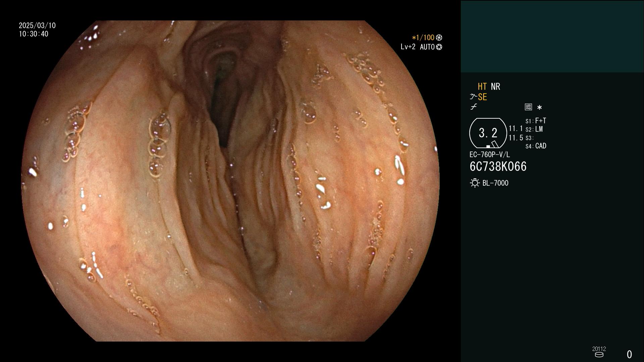Screen dimensions: 644x362
Task: Click the S4: CAD switch assignment
Action: [x=536, y=146]
